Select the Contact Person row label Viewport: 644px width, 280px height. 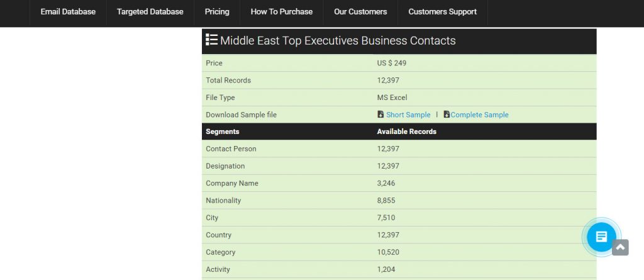(231, 148)
